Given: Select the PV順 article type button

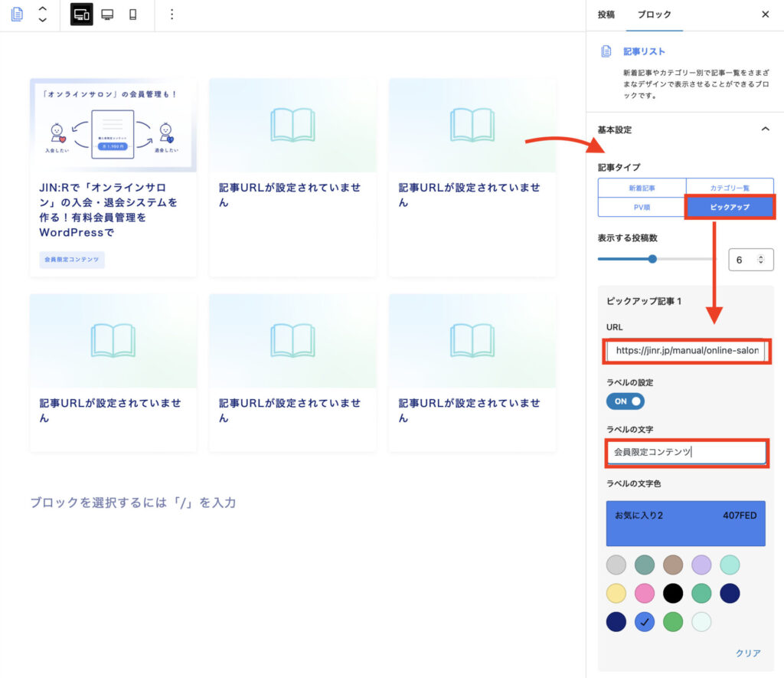Looking at the screenshot, I should click(x=643, y=208).
